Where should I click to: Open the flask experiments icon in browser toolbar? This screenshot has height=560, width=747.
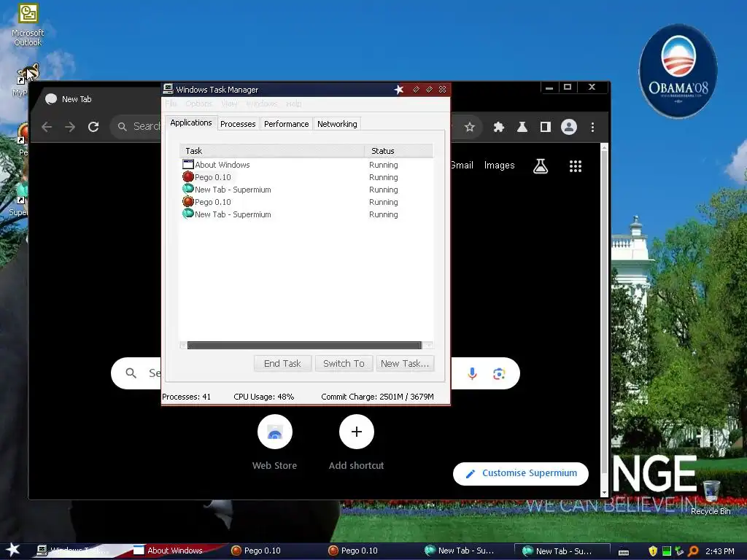click(522, 127)
